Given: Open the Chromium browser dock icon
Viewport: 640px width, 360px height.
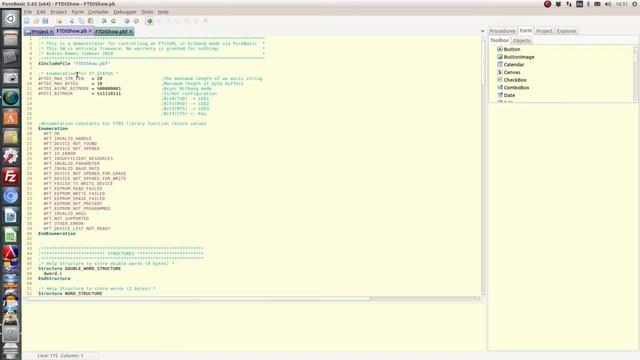Looking at the screenshot, I should click(11, 196).
